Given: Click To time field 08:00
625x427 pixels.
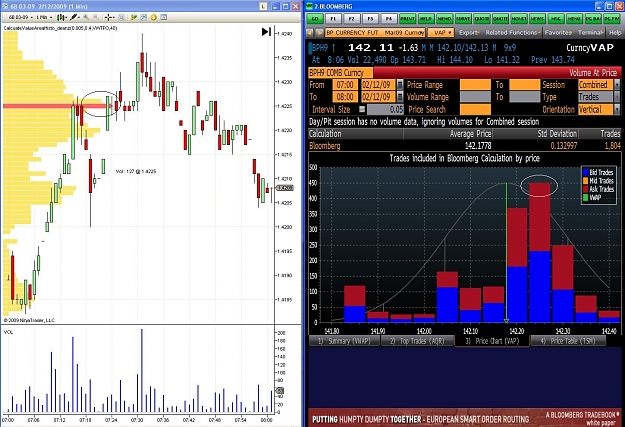Looking at the screenshot, I should (345, 96).
